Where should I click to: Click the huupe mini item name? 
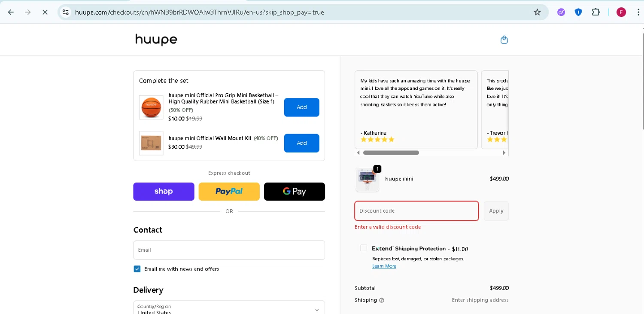pos(399,179)
